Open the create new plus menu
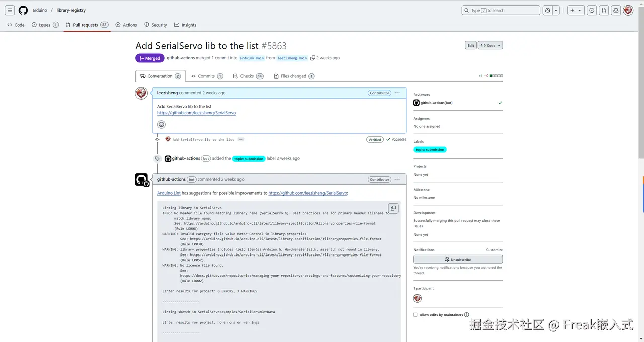 (576, 10)
